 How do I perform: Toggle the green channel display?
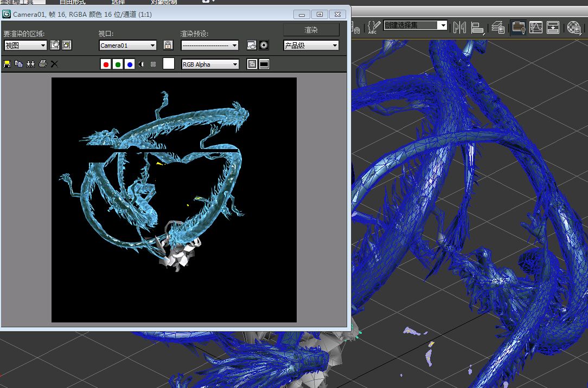pyautogui.click(x=118, y=64)
